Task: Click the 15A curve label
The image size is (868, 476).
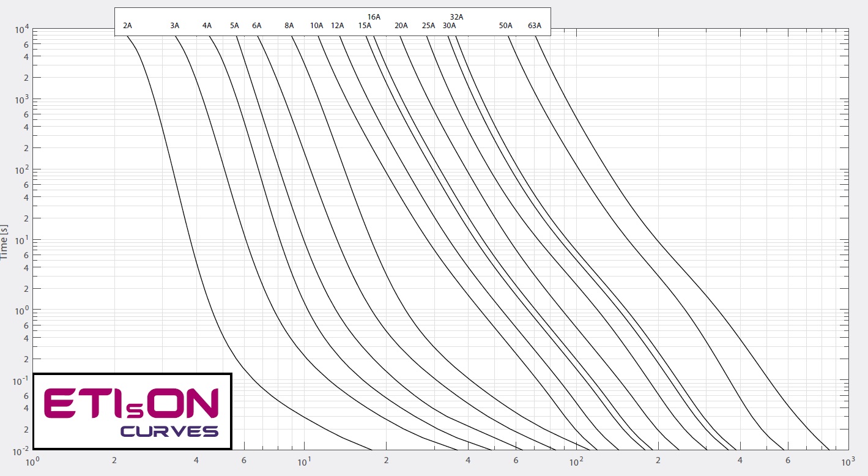Action: (x=365, y=26)
